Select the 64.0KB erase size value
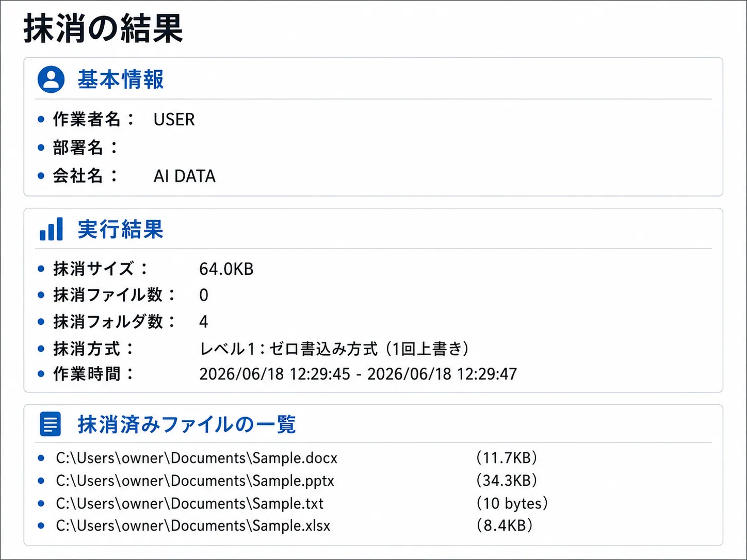The height and width of the screenshot is (560, 747). (226, 269)
